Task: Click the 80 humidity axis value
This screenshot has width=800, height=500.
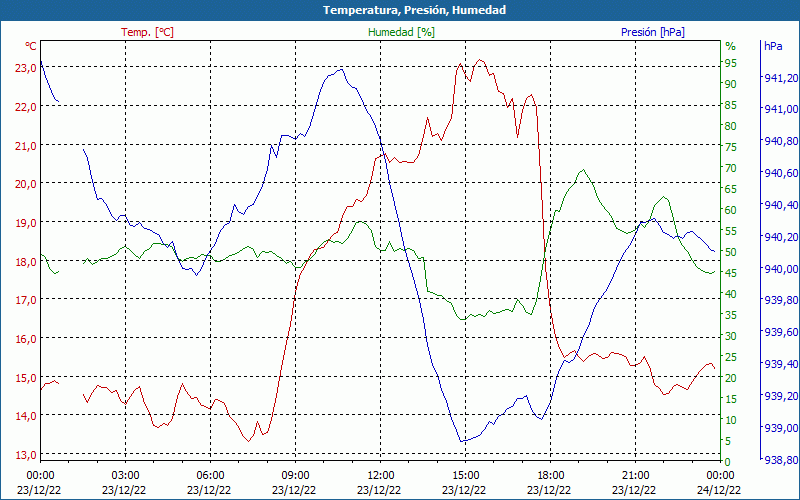Action: [731, 126]
